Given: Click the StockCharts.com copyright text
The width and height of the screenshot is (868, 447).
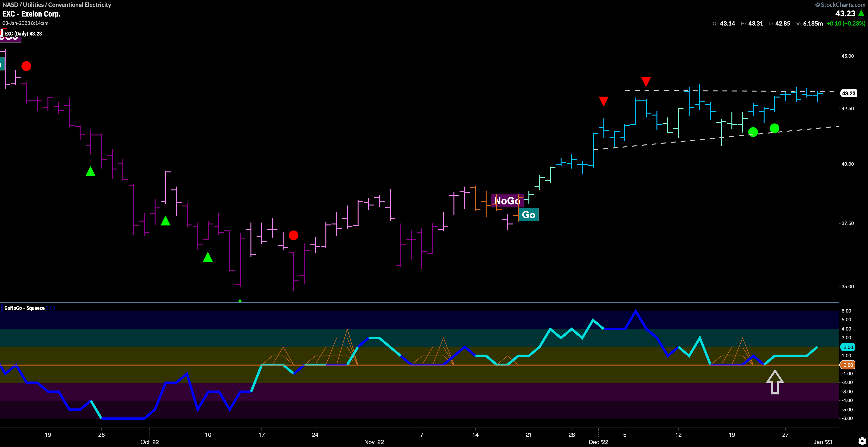Looking at the screenshot, I should click(840, 5).
